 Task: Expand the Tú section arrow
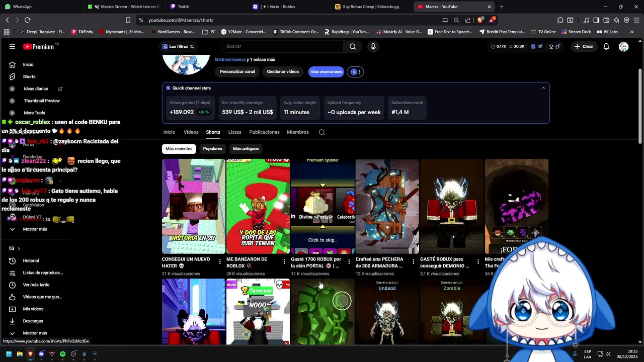tap(19, 248)
